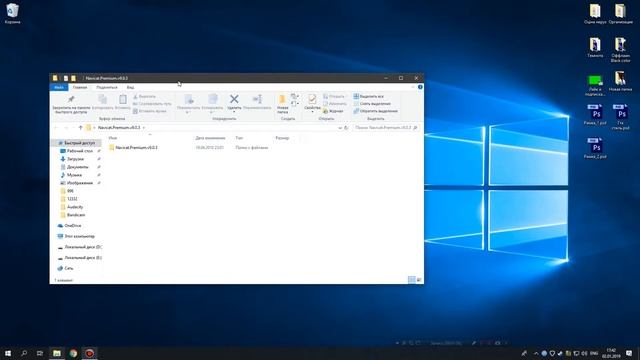Switch to large icons view in status bar
Image resolution: width=640 pixels, height=360 pixels.
click(x=419, y=280)
